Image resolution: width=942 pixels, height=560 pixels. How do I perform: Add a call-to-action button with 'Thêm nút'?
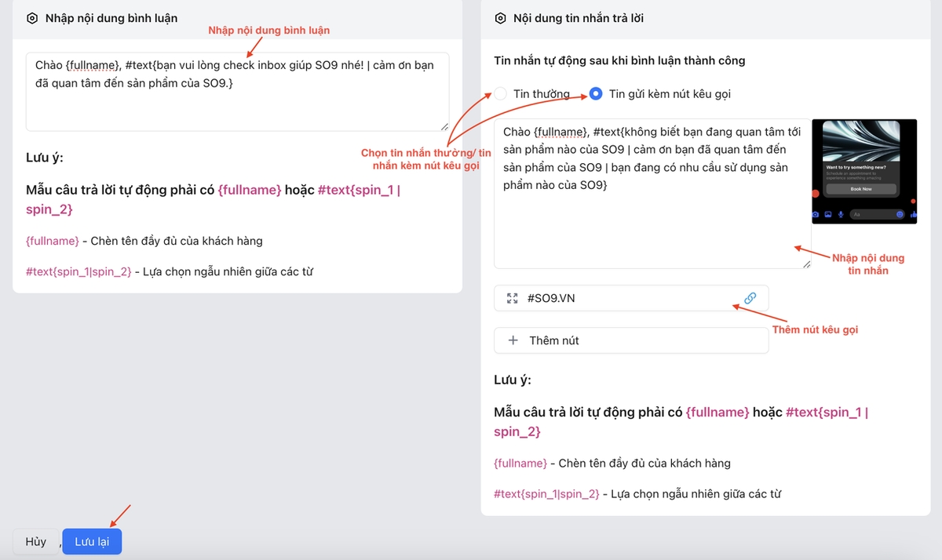pyautogui.click(x=631, y=340)
